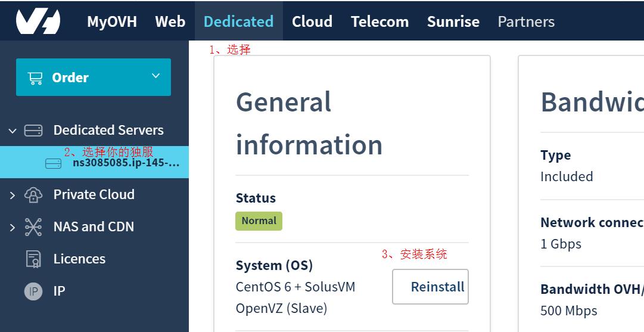Collapse the Dedicated Servers tree chevron
Image resolution: width=644 pixels, height=332 pixels.
pos(13,131)
